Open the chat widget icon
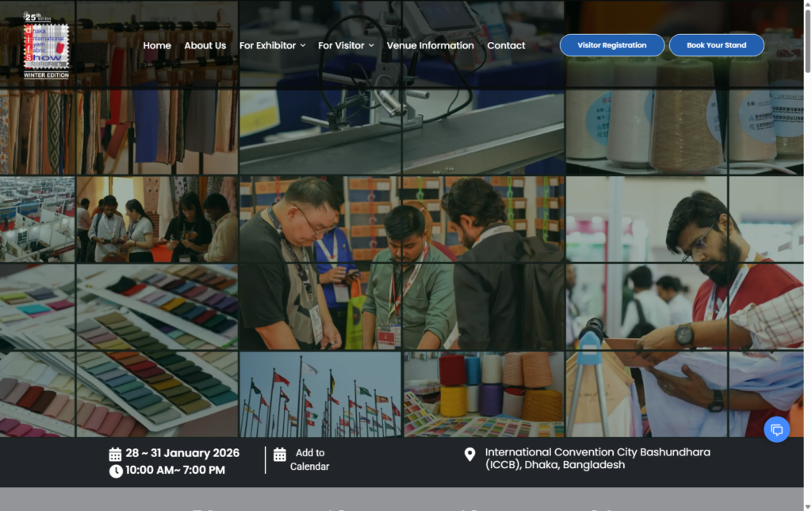812x511 pixels. [776, 429]
